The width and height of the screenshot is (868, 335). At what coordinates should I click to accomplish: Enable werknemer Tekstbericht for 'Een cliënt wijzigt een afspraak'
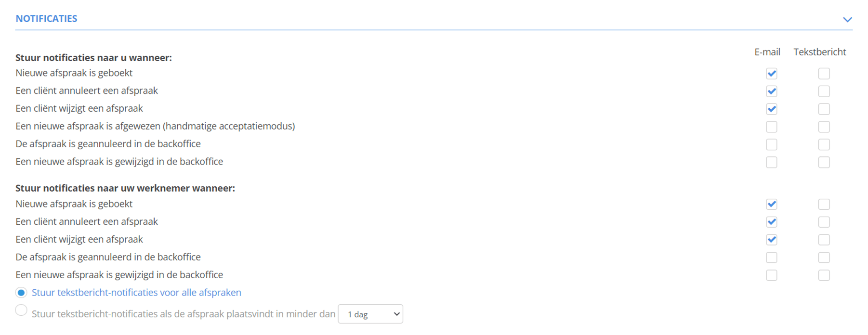click(824, 240)
